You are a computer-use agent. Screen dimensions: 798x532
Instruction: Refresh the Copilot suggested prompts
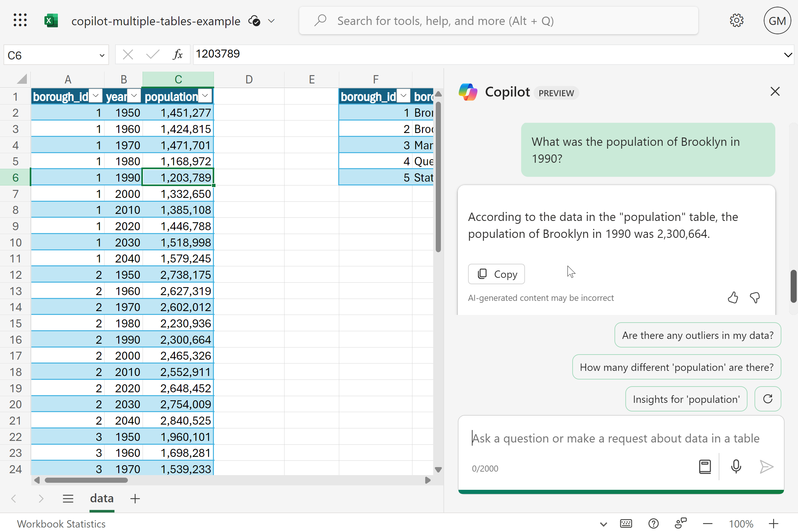(x=767, y=399)
